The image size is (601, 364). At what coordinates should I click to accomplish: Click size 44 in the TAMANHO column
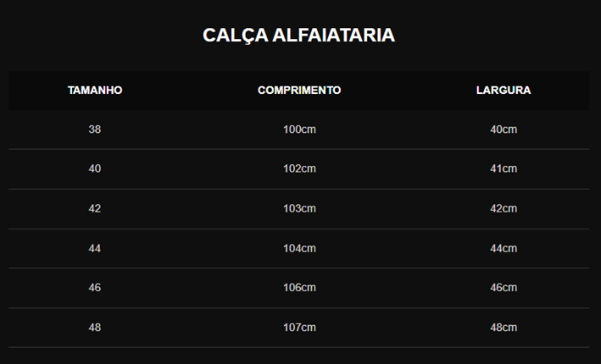click(x=95, y=248)
